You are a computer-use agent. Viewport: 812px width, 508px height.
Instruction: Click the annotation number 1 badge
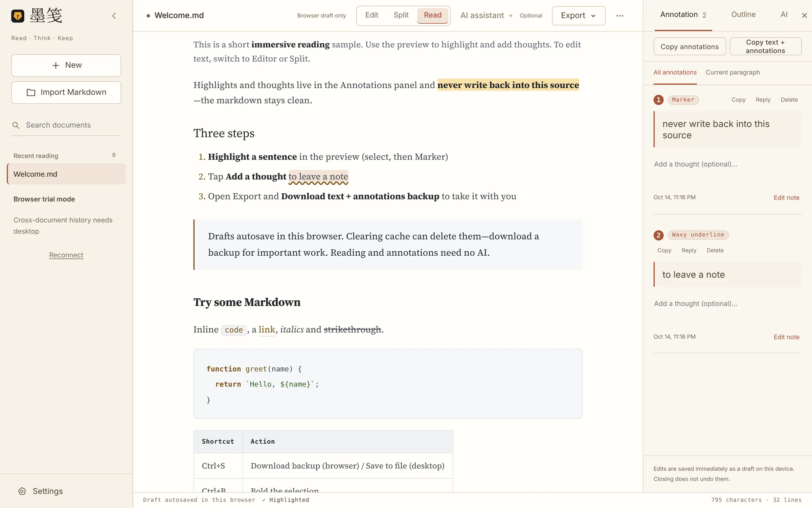(x=658, y=100)
